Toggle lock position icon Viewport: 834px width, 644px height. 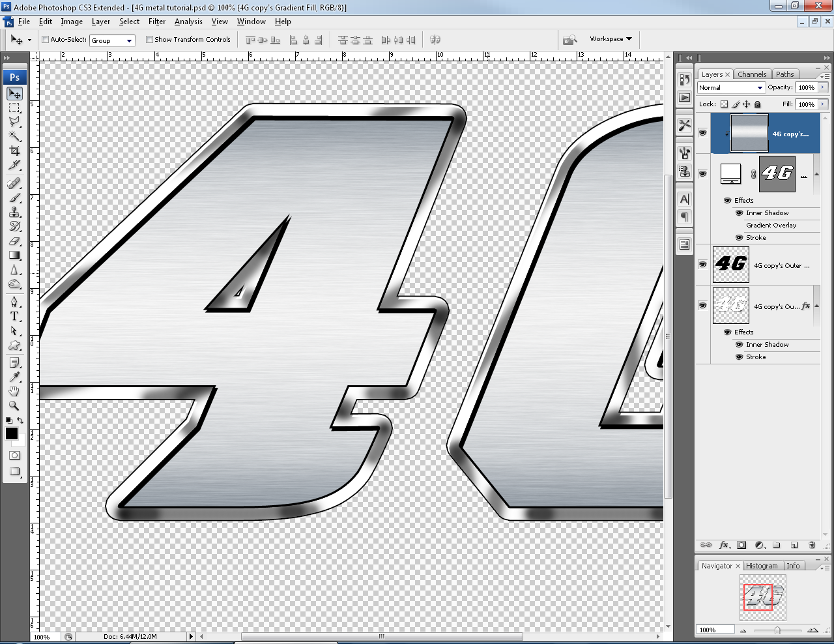click(746, 104)
